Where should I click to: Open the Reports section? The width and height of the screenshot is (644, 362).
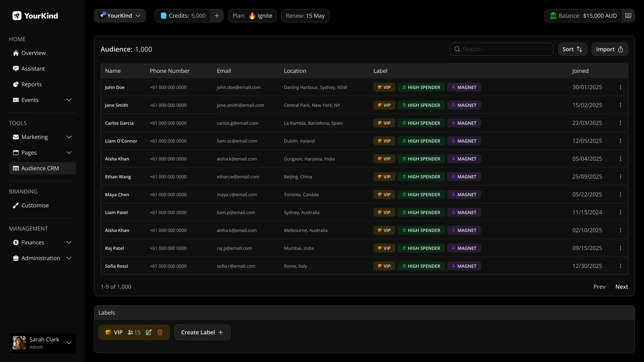31,84
